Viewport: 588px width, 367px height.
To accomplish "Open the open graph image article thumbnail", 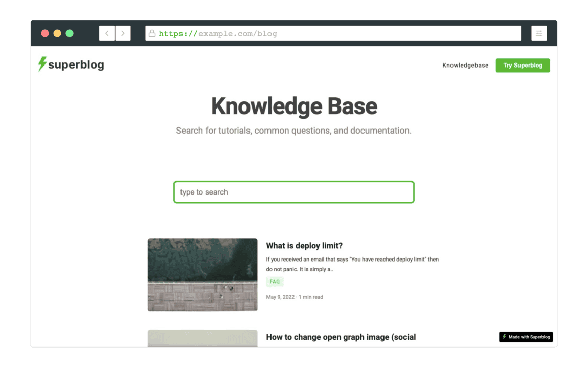I will pos(202,338).
